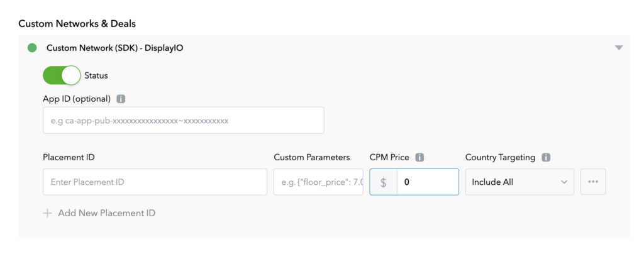This screenshot has height=259, width=644.
Task: Disable the Status toggle switch
Action: pos(62,75)
